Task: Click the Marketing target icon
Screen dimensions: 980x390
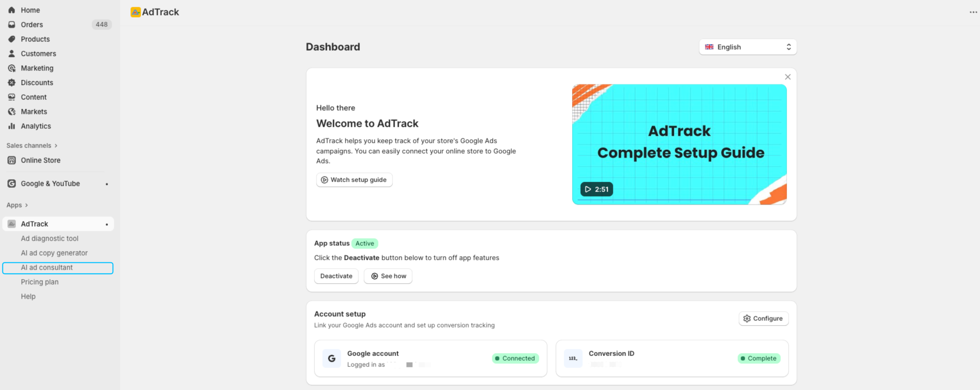Action: coord(12,68)
